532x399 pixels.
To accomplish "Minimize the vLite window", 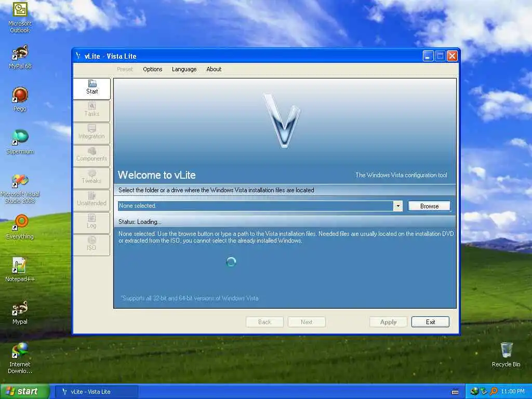I will coord(428,56).
